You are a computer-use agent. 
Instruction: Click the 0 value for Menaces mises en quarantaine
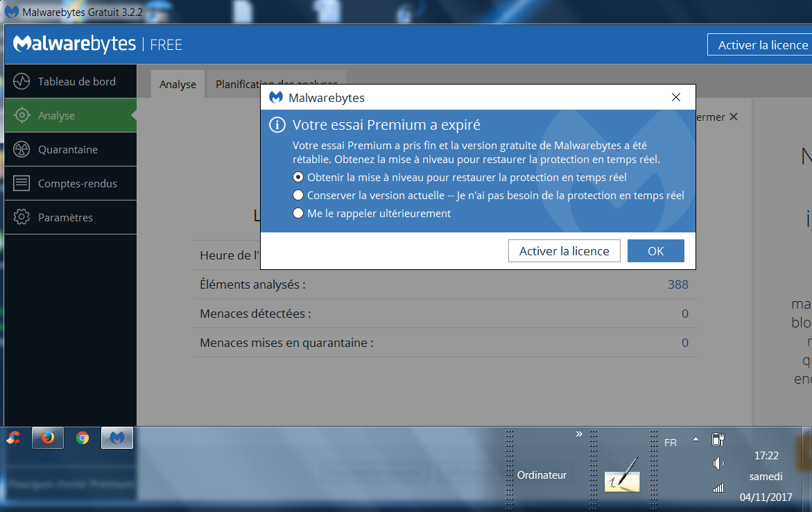point(684,343)
